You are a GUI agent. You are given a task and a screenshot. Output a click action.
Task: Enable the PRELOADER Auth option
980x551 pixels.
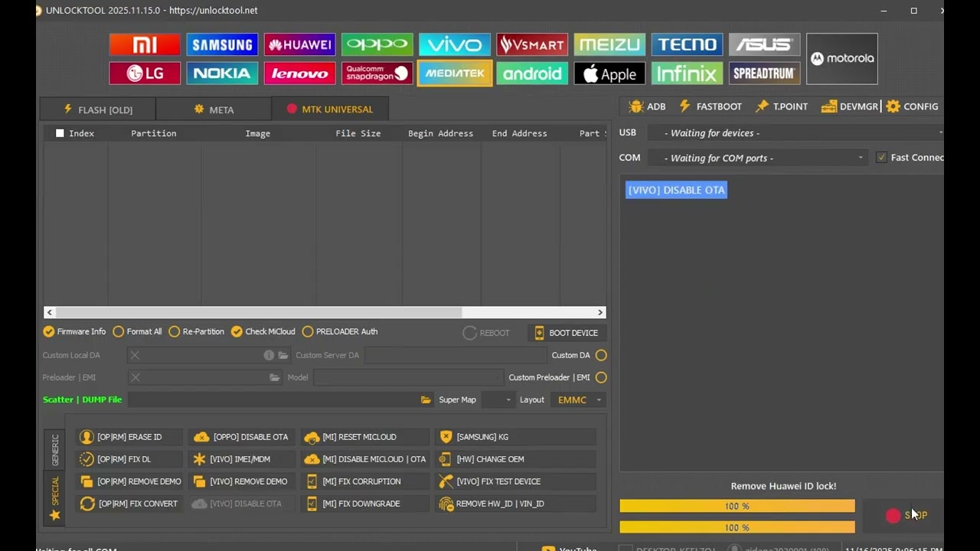point(340,331)
